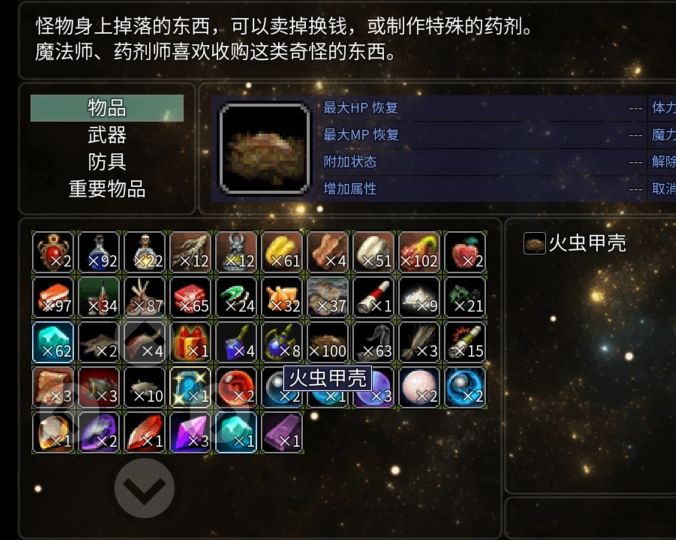676x540 pixels.
Task: Select the pink pearl orb ×2
Action: (x=419, y=387)
